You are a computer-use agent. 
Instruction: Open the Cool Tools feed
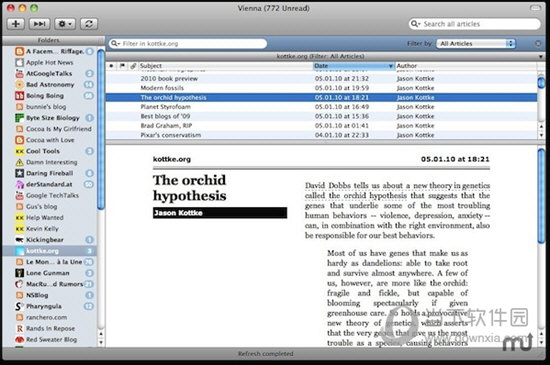(x=49, y=151)
